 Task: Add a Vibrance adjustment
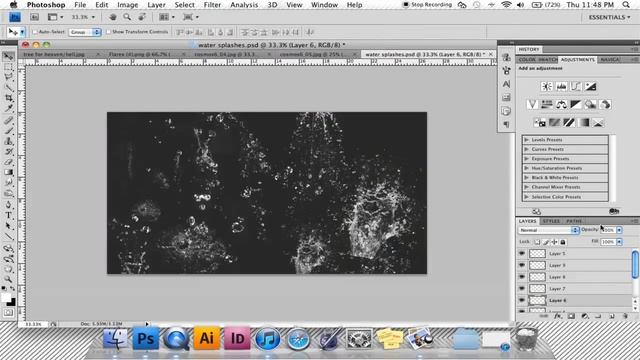[532, 104]
